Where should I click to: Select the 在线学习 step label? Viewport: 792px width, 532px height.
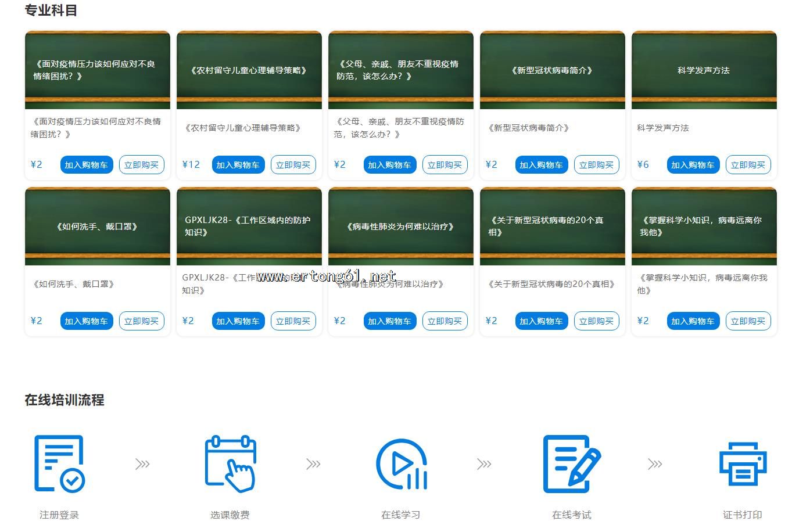click(x=400, y=515)
